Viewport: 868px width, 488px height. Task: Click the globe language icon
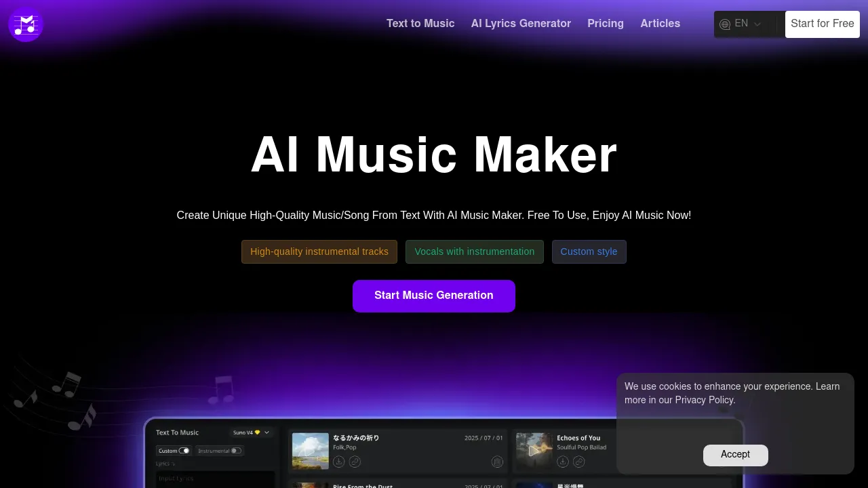(725, 24)
